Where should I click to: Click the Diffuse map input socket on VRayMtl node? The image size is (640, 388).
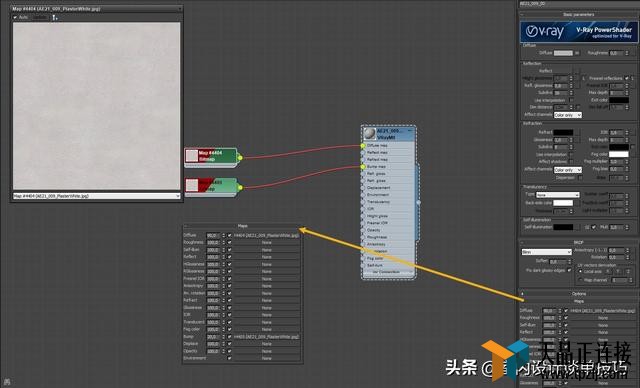[x=362, y=145]
